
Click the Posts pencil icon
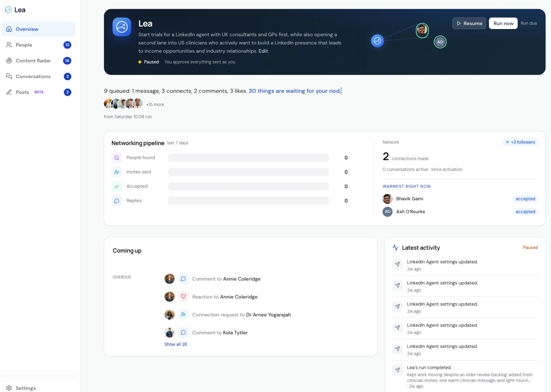click(9, 92)
